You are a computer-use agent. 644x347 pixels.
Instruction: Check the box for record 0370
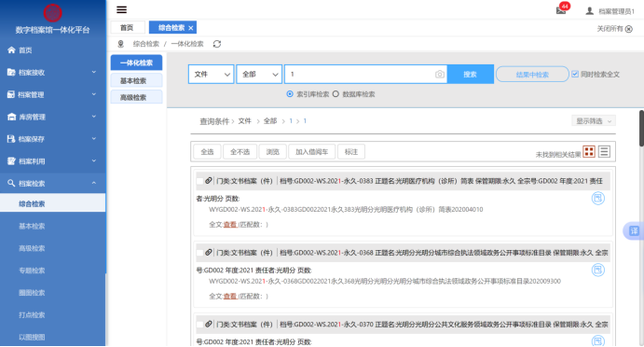[x=200, y=325]
